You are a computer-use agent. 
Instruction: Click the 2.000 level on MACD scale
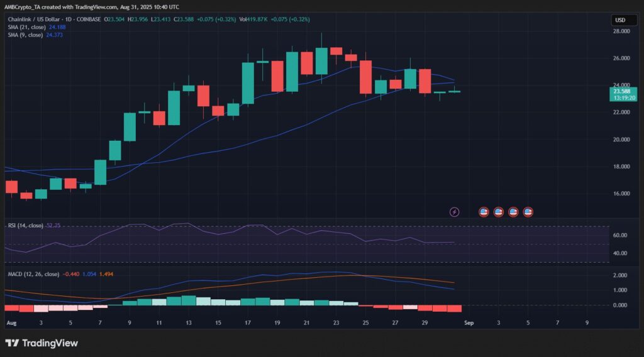coord(619,275)
